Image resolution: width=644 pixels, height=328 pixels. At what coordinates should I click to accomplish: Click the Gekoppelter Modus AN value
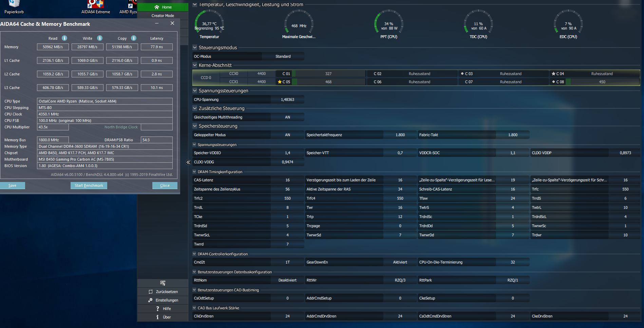point(287,135)
